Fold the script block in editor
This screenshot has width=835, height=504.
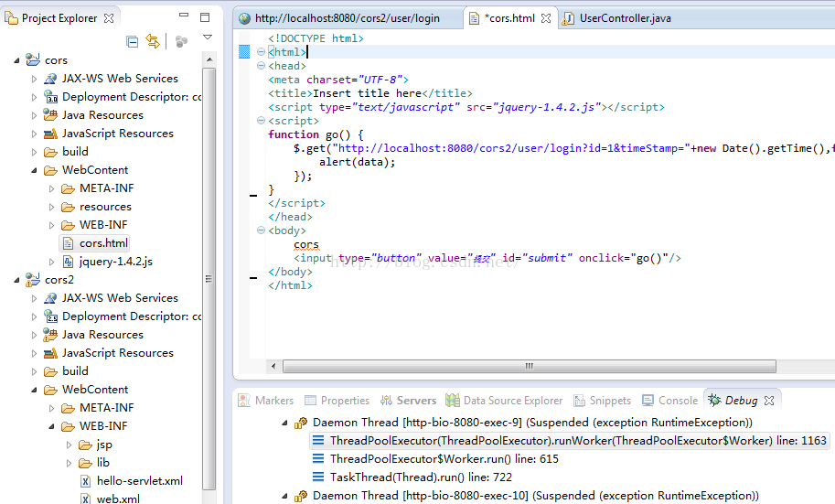tap(261, 121)
